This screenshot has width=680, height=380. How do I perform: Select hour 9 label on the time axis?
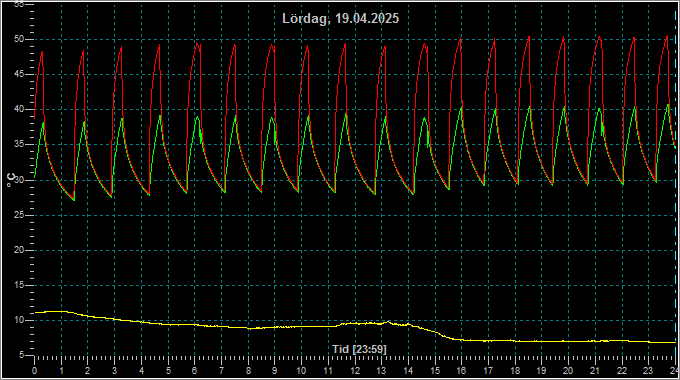[x=275, y=371]
